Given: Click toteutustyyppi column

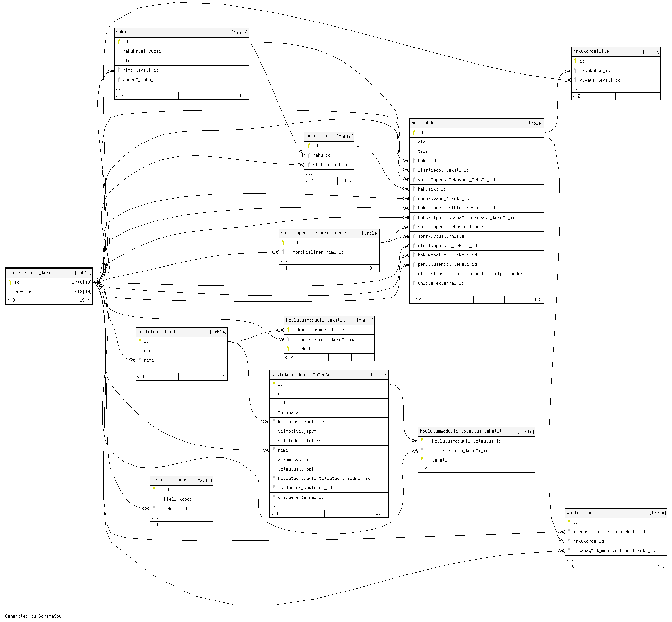Looking at the screenshot, I should tap(329, 469).
